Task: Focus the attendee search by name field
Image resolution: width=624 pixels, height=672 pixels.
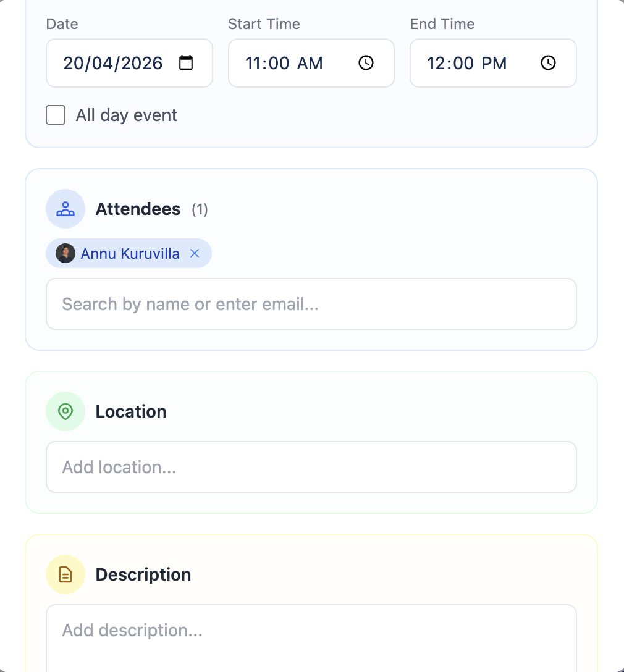Action: [311, 304]
